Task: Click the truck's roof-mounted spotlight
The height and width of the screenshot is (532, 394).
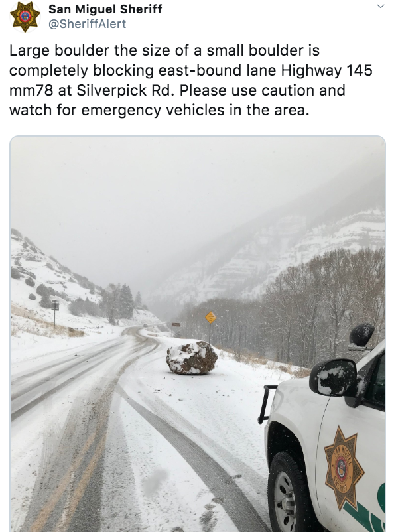Action: [361, 335]
